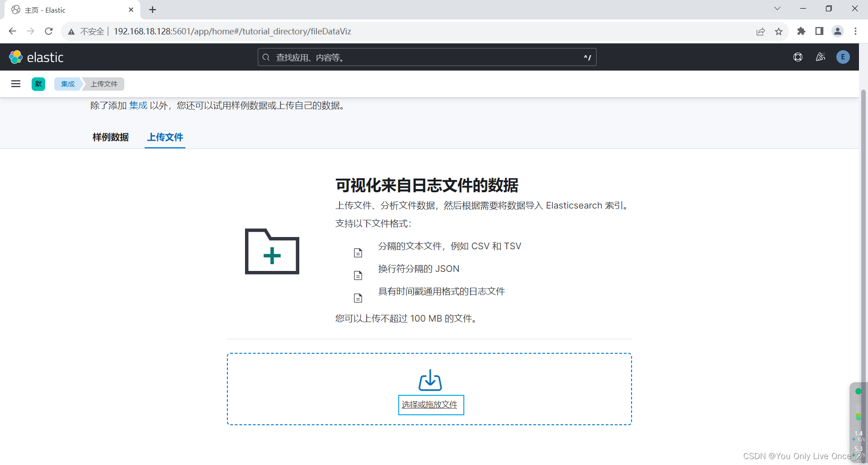
Task: Open the tab search chevron
Action: pyautogui.click(x=777, y=9)
